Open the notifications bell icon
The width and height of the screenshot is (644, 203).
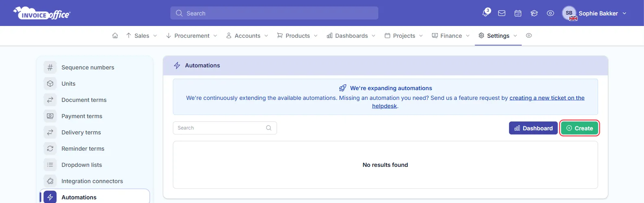(x=486, y=13)
